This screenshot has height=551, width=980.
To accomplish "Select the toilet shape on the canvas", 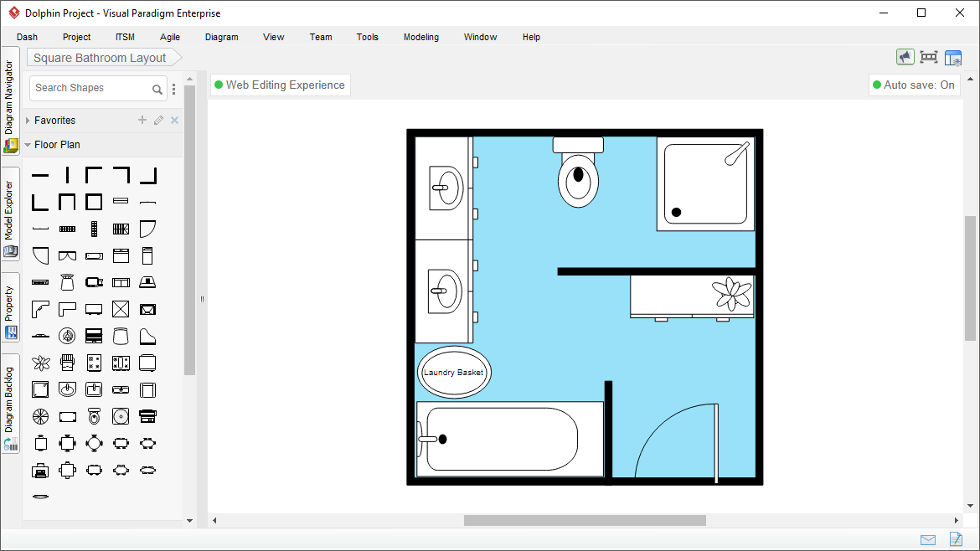I will click(x=578, y=173).
